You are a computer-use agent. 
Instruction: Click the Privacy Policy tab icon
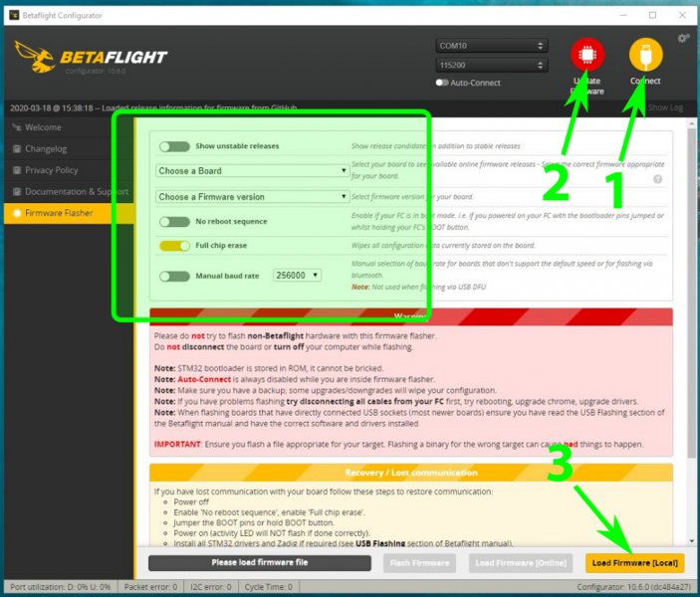click(17, 170)
